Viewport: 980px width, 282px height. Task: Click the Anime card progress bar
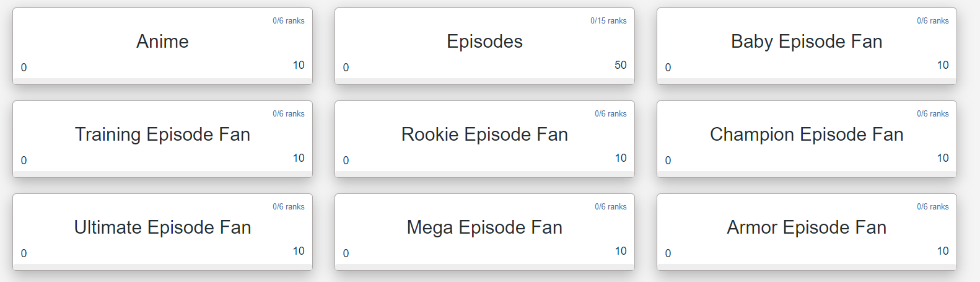(162, 81)
